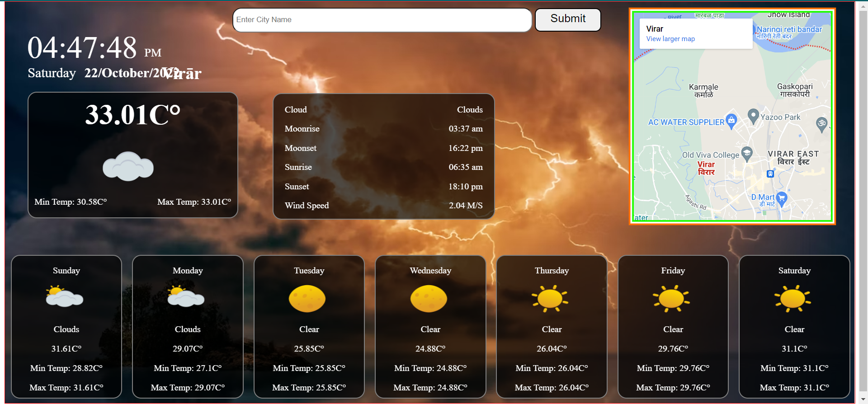
Task: Click the D Mart shopping cart marker
Action: [x=782, y=198]
